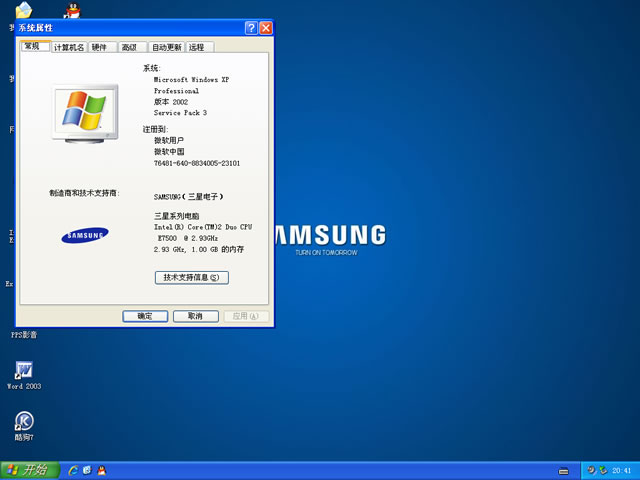Open the 开始 Start menu

(27, 470)
